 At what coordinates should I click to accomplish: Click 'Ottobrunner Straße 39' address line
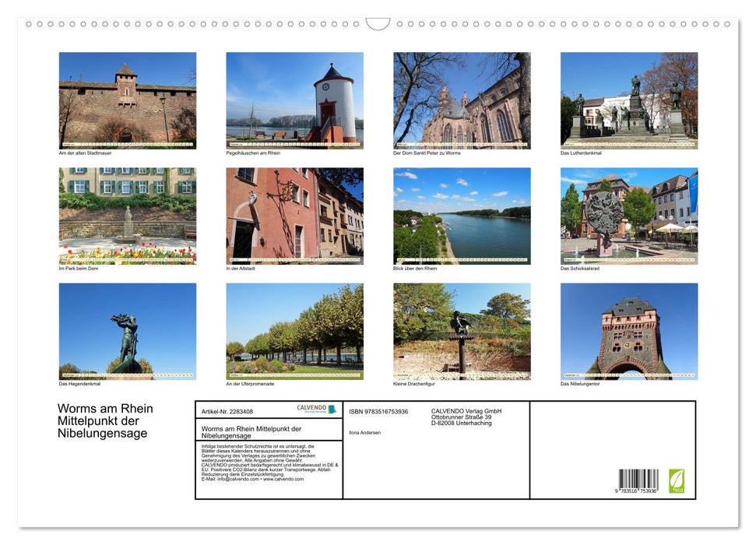(x=462, y=417)
